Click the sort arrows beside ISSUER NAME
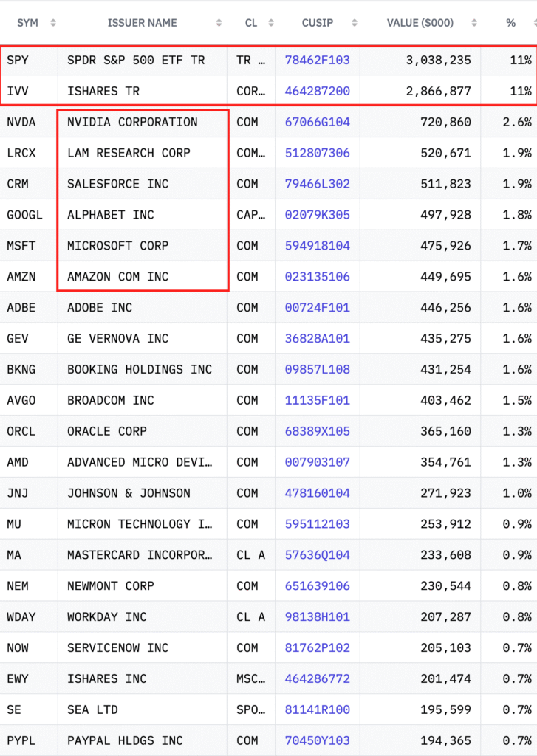Screen dimensions: 537x756 point(219,23)
